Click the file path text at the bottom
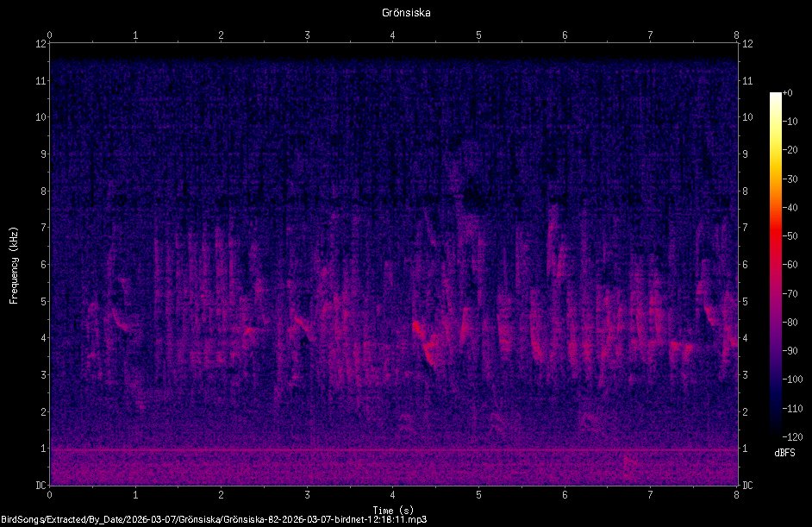This screenshot has height=527, width=812. (x=214, y=519)
